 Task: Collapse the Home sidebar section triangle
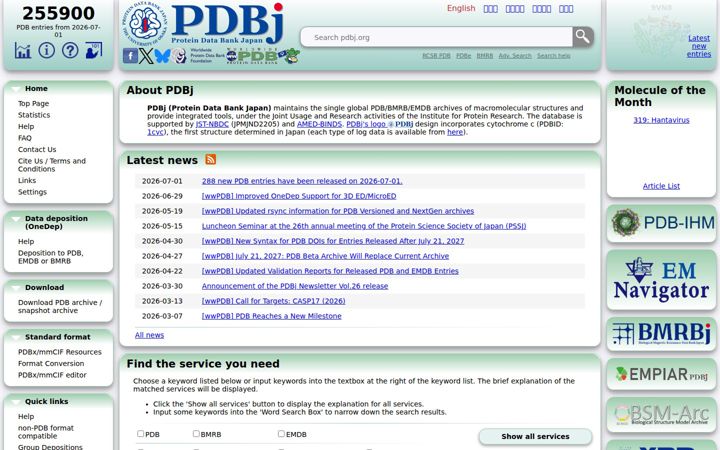pos(16,89)
